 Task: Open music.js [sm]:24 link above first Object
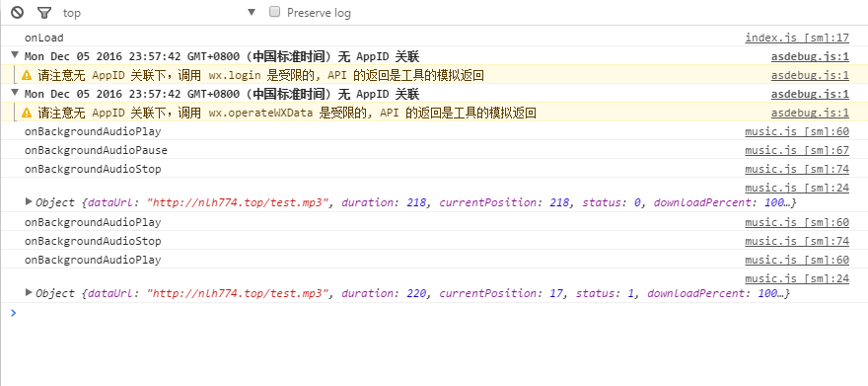tap(797, 188)
